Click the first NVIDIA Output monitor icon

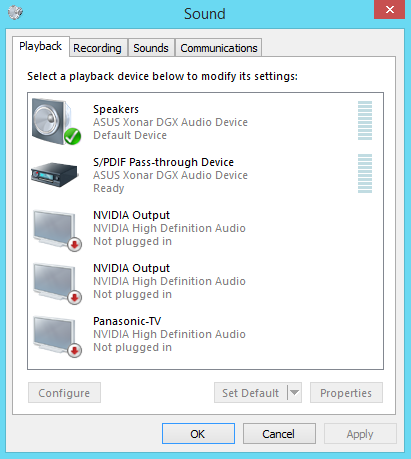click(57, 230)
